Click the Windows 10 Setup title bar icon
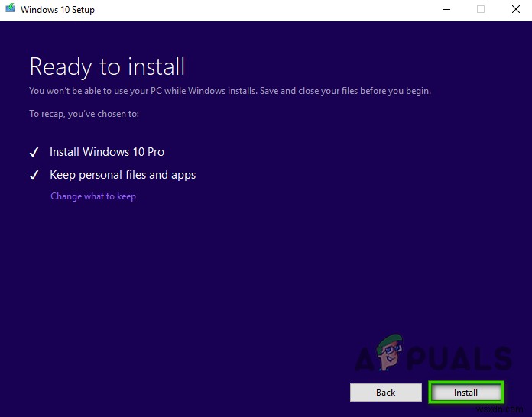This screenshot has height=417, width=532. (x=11, y=8)
